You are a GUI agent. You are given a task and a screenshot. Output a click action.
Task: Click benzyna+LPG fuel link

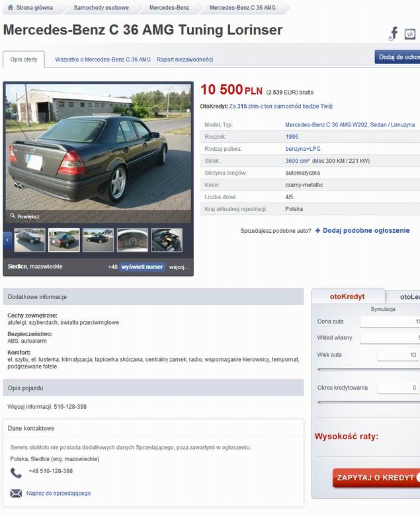click(303, 149)
